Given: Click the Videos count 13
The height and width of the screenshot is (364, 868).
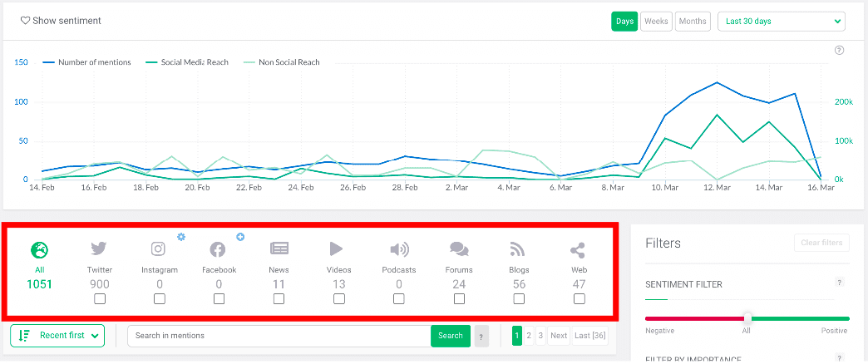Looking at the screenshot, I should point(338,284).
